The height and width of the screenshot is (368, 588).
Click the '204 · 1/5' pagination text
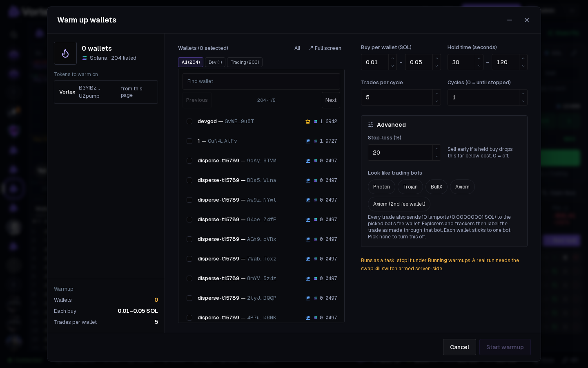(266, 100)
